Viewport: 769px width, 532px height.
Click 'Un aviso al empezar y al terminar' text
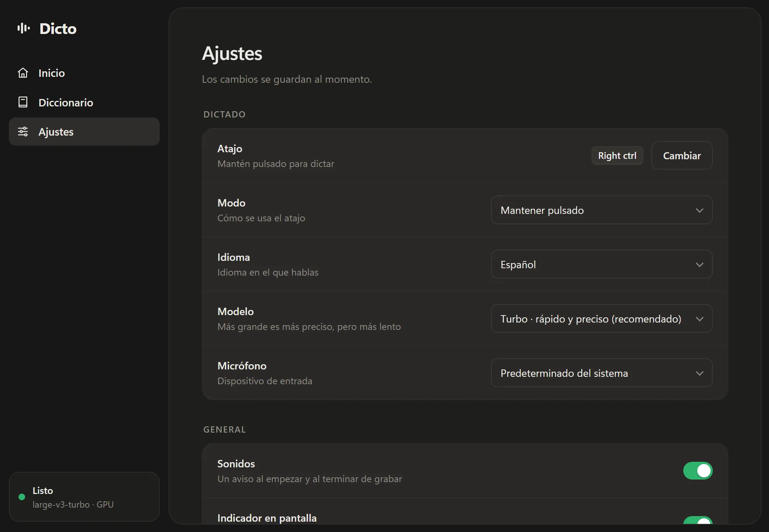(x=309, y=479)
